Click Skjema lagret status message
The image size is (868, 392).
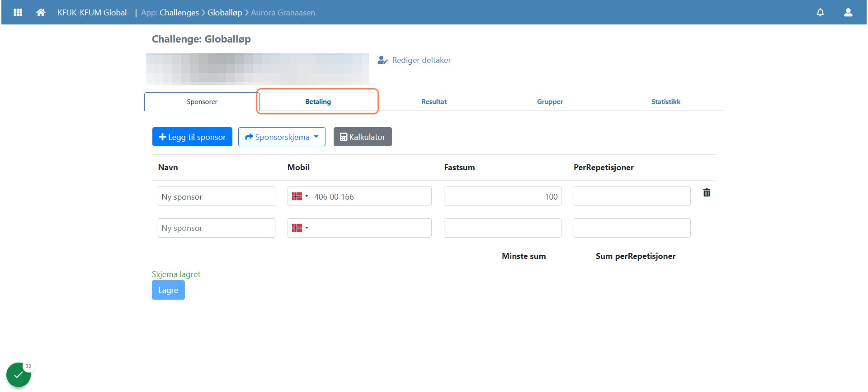click(176, 274)
